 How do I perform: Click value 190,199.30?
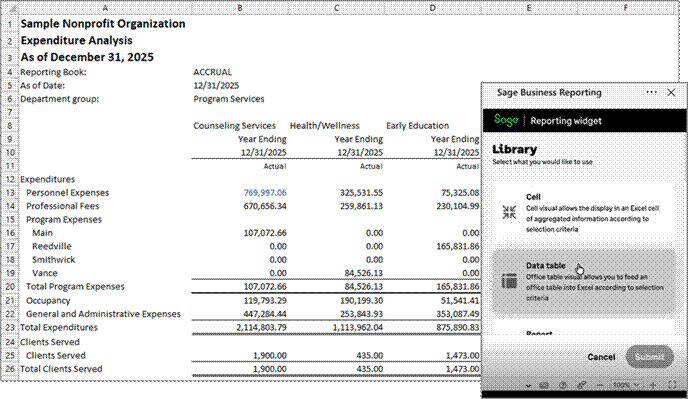point(361,301)
